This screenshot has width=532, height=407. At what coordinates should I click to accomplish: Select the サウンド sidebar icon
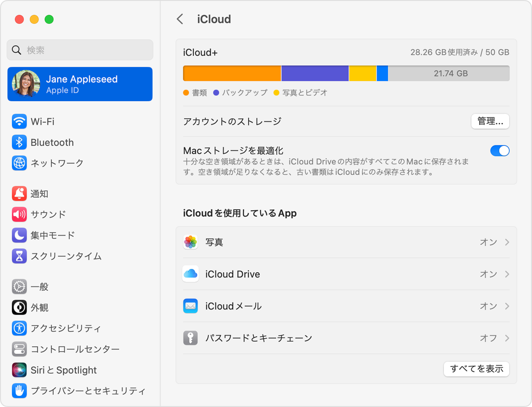[20, 214]
